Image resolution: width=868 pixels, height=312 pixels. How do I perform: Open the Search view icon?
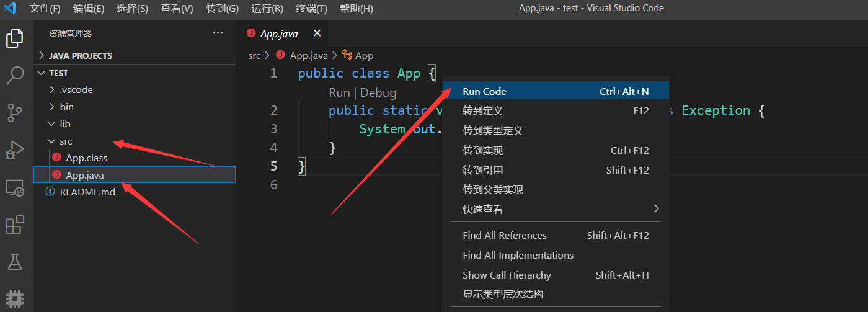pos(15,76)
